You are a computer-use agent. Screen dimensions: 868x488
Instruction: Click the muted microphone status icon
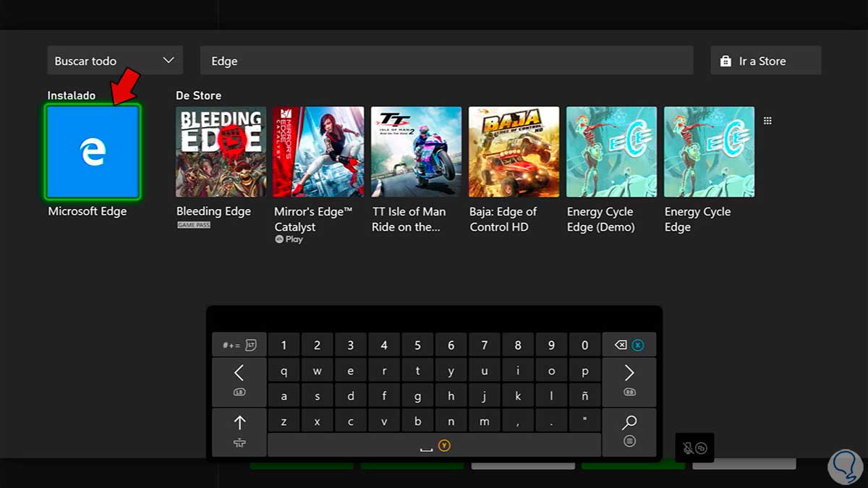(x=689, y=448)
